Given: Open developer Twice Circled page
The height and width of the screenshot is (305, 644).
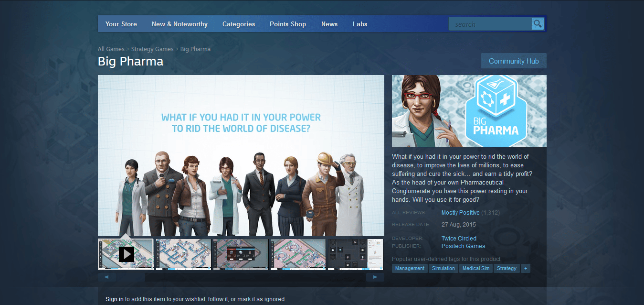Looking at the screenshot, I should tap(459, 238).
